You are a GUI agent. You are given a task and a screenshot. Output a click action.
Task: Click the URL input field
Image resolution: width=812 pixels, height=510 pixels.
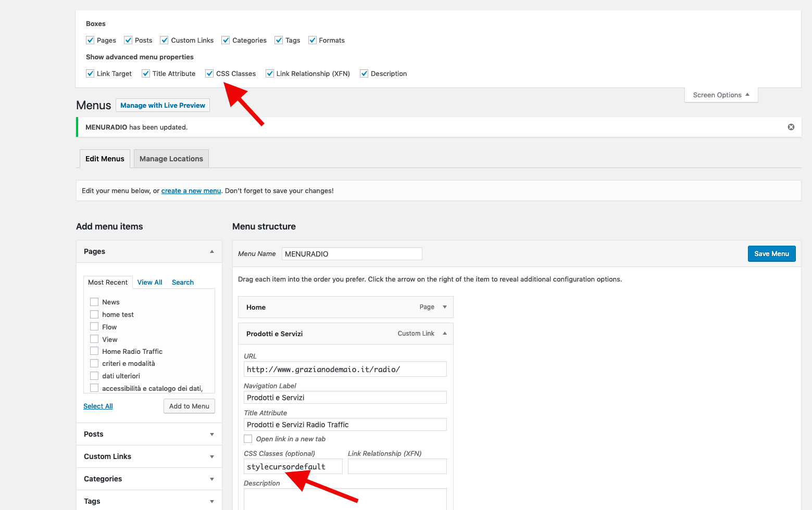(x=345, y=369)
